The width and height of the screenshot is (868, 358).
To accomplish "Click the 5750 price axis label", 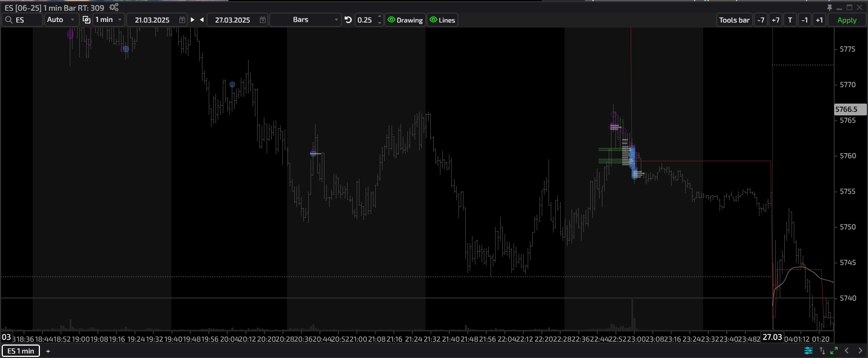I will click(x=847, y=227).
